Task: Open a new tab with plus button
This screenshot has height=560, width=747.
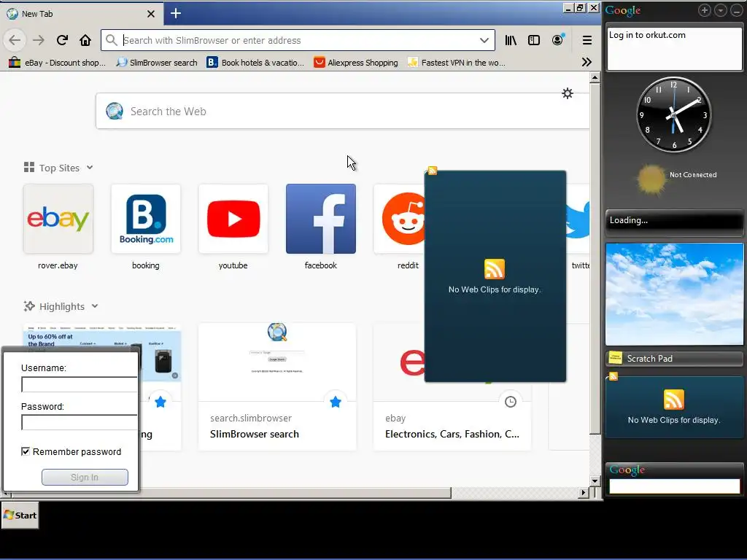Action: tap(175, 13)
